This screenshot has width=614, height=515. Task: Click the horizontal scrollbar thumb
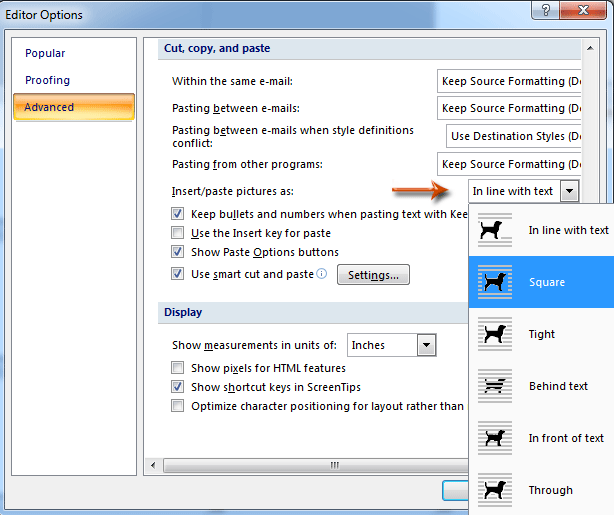[x=316, y=465]
